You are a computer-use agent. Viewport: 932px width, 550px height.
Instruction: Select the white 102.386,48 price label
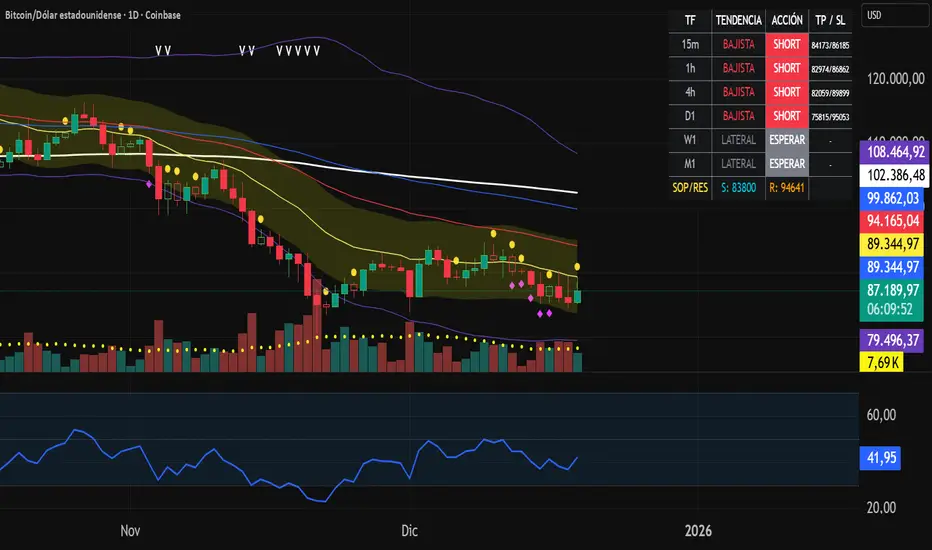894,175
